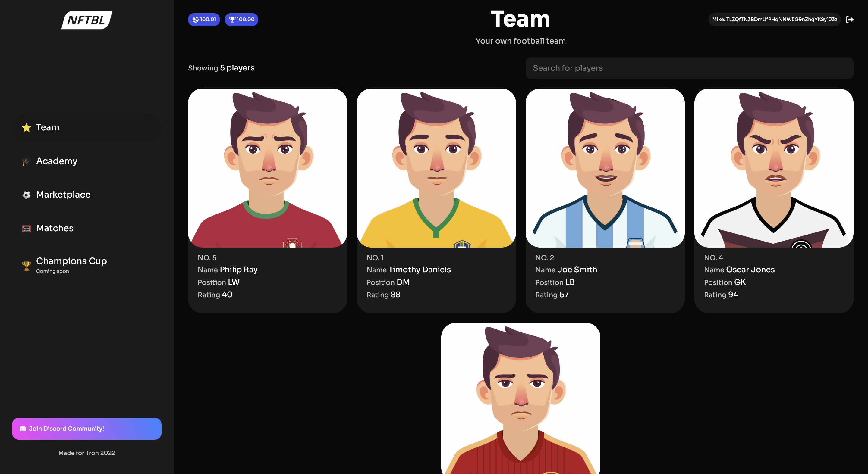Log out using the exit arrow icon
This screenshot has height=474, width=868.
pos(851,19)
